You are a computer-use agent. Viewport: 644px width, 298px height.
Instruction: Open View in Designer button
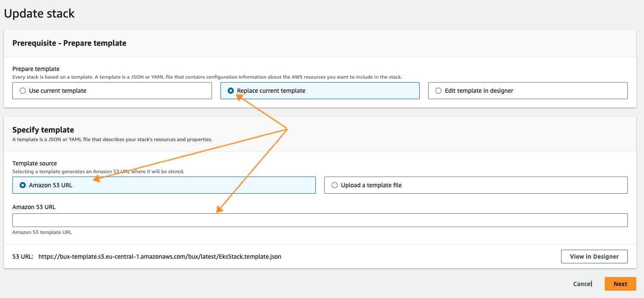pyautogui.click(x=594, y=257)
